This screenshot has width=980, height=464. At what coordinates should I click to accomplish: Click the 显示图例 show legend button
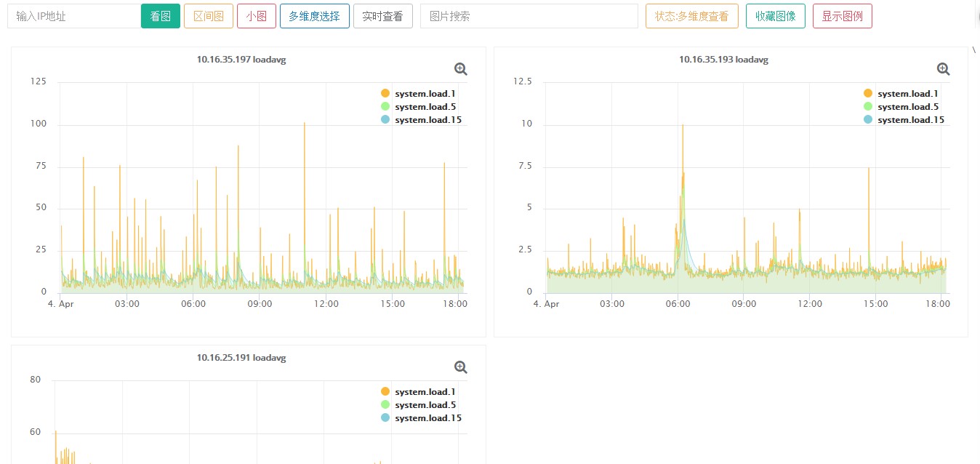point(843,16)
